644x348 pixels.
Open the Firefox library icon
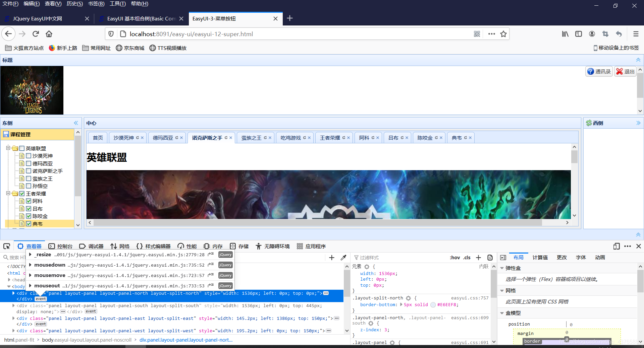(x=565, y=34)
